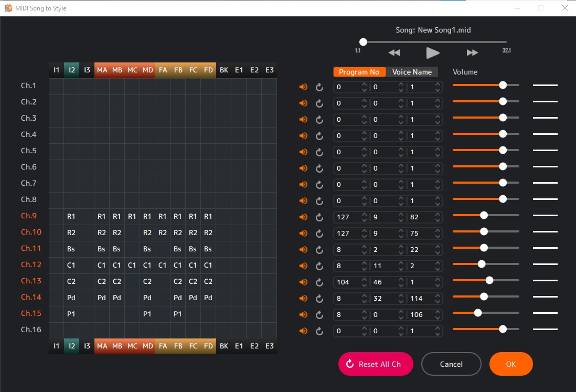Click the reset icon for Ch.16
The width and height of the screenshot is (576, 392).
pyautogui.click(x=319, y=331)
